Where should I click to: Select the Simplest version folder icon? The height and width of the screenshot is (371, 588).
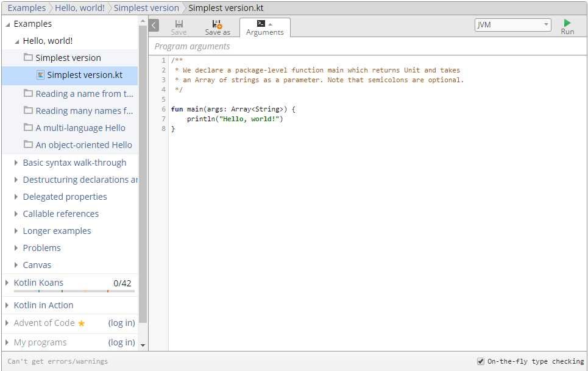pos(28,57)
